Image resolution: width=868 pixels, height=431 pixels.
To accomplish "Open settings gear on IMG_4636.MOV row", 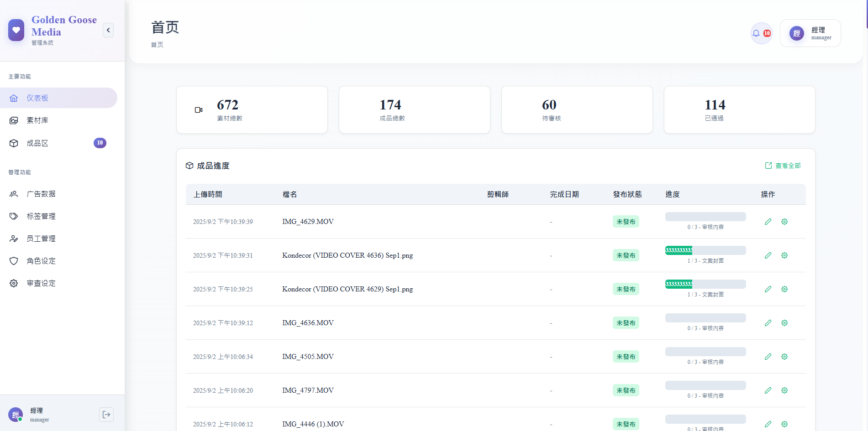I will [784, 322].
